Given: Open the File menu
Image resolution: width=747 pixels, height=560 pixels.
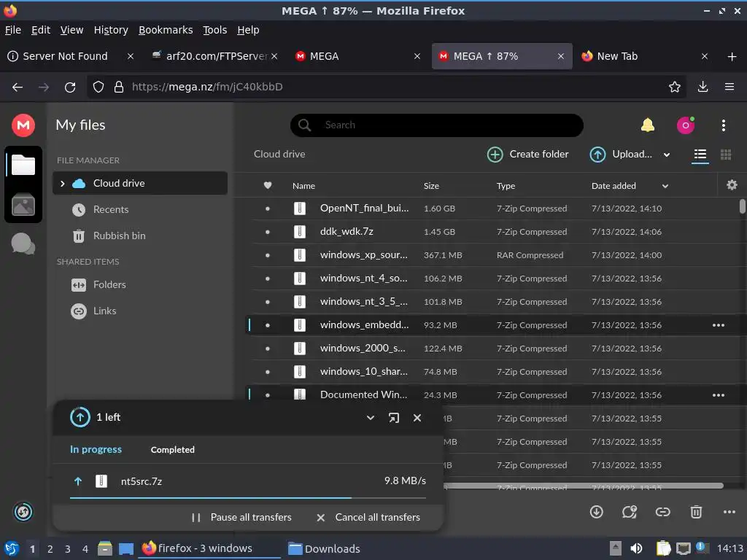Looking at the screenshot, I should coord(13,30).
